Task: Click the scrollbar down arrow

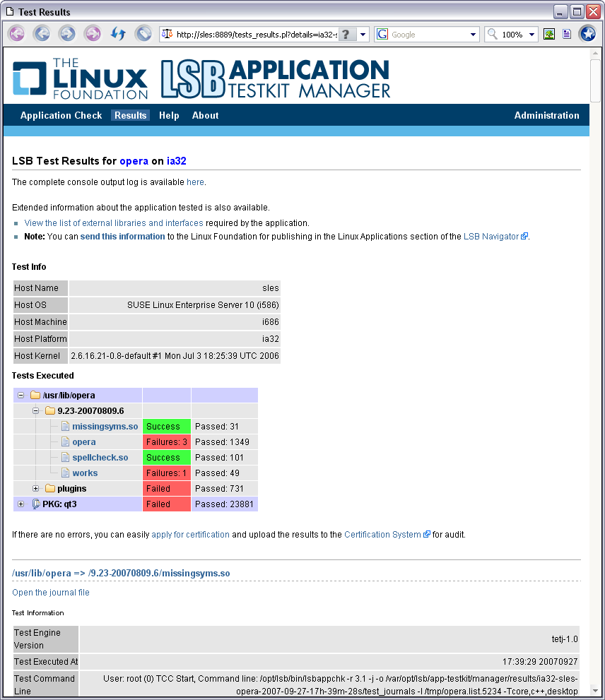Action: pyautogui.click(x=595, y=691)
